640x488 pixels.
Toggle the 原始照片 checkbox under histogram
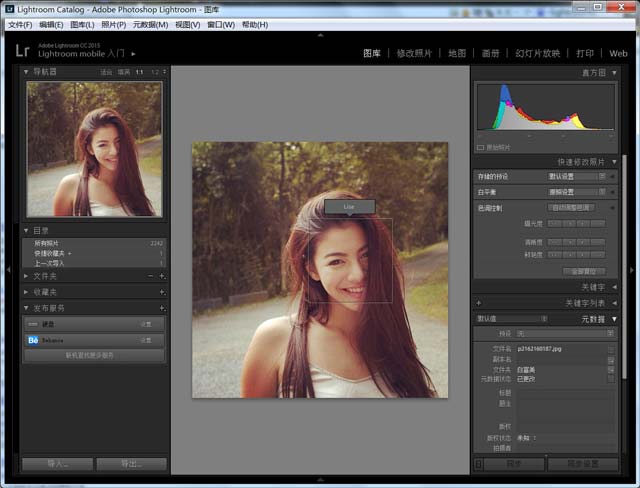(480, 147)
